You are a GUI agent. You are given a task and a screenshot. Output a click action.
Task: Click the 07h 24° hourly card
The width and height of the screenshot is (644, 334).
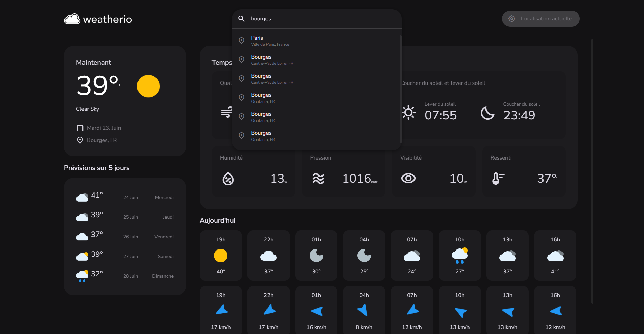(412, 256)
